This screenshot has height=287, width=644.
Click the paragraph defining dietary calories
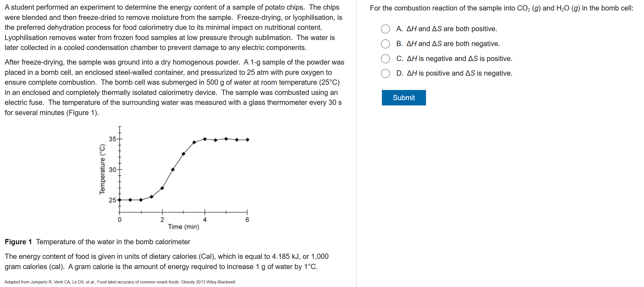click(166, 261)
